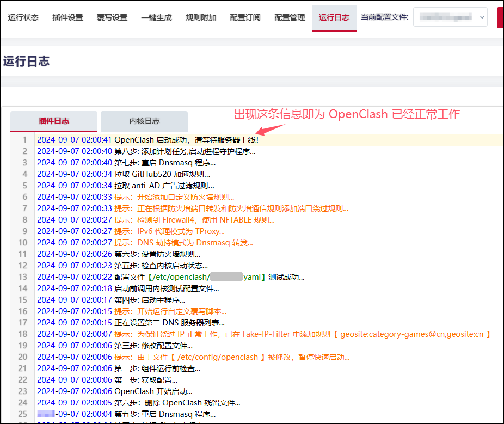Open the 配置管理 page
Image resolution: width=504 pixels, height=424 pixels.
click(290, 17)
